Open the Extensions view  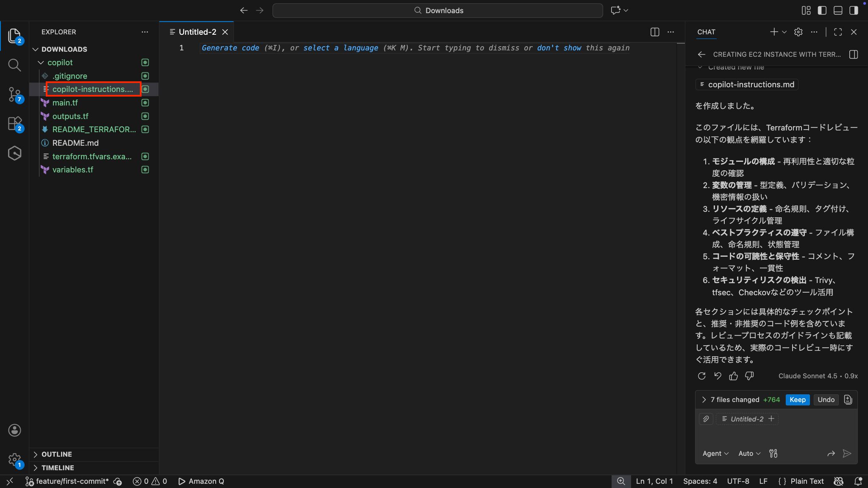click(14, 124)
